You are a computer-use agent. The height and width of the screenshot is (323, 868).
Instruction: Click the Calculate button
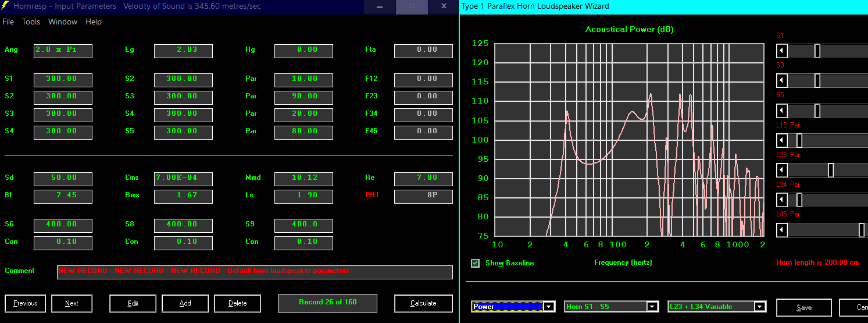coord(423,303)
